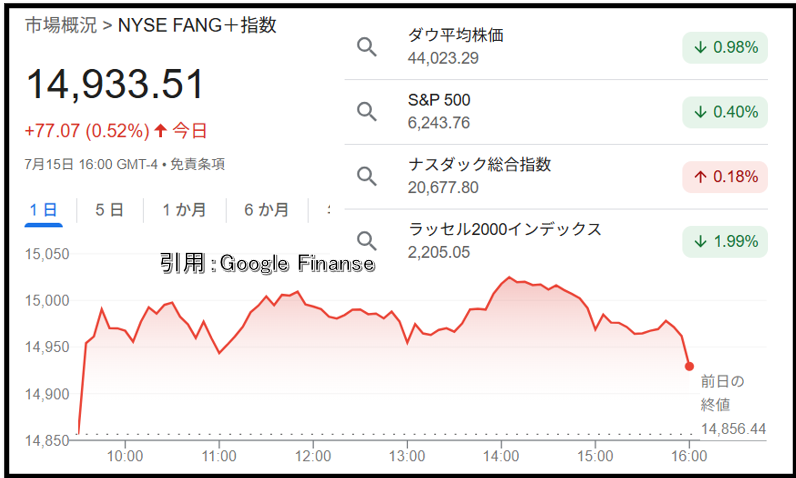This screenshot has width=796, height=478.
Task: Switch to the 6か月 chart range tab
Action: point(267,210)
